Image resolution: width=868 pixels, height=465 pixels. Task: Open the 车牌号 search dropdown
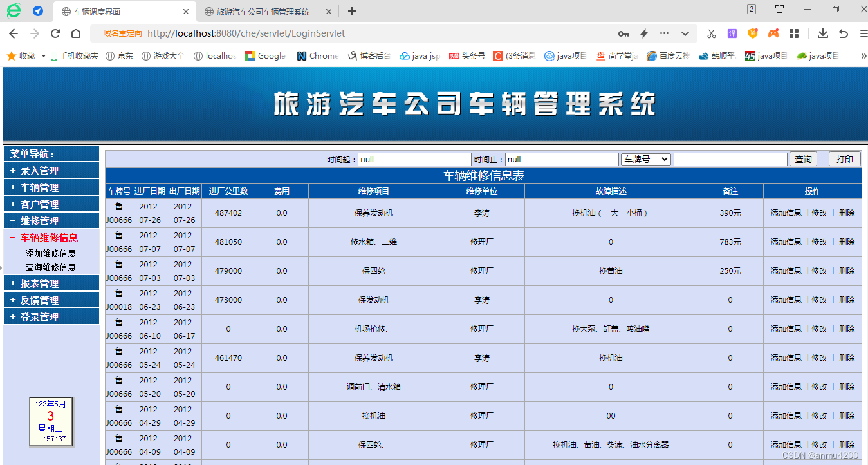[x=645, y=158]
